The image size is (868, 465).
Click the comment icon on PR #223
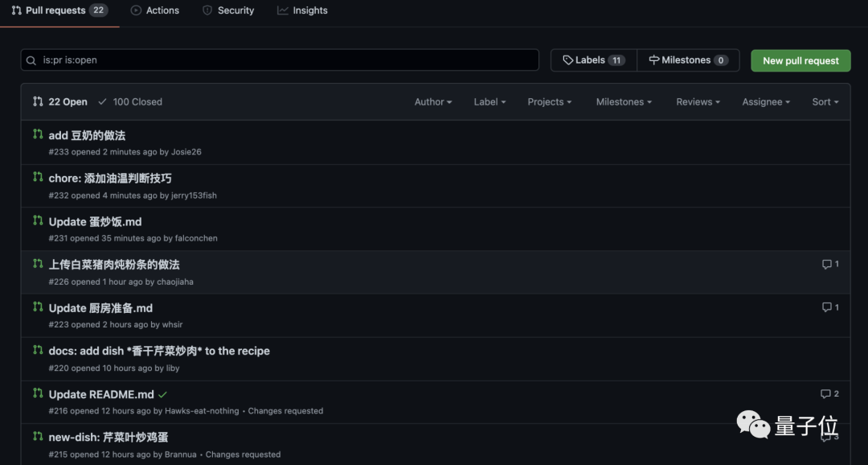[x=826, y=307]
